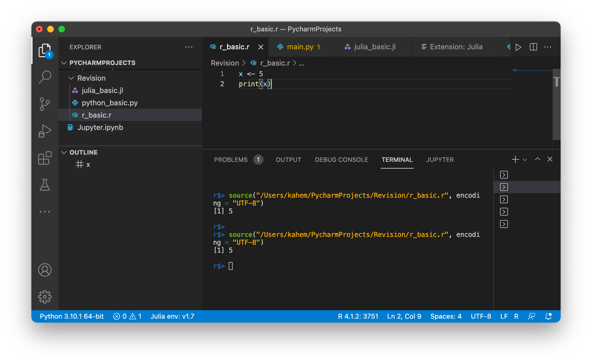Open the Accounts icon

[x=45, y=270]
